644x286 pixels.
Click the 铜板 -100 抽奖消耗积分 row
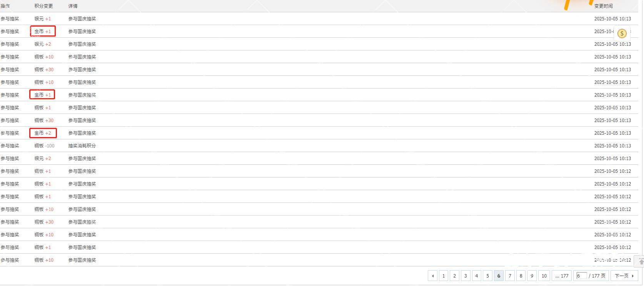pos(44,146)
